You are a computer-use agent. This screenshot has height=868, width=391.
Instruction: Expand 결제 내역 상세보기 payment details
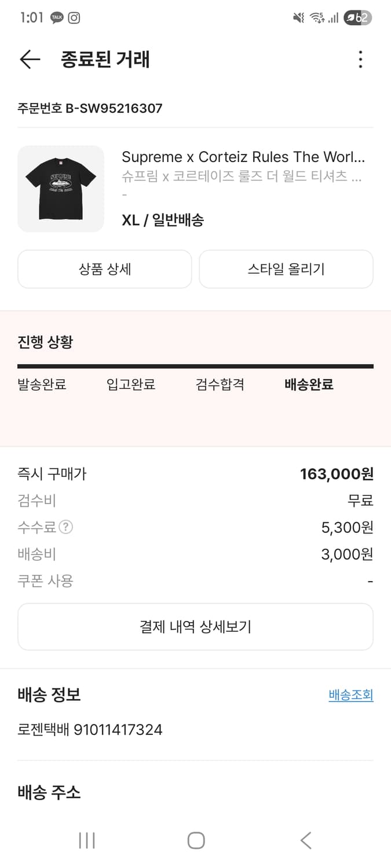click(x=195, y=626)
